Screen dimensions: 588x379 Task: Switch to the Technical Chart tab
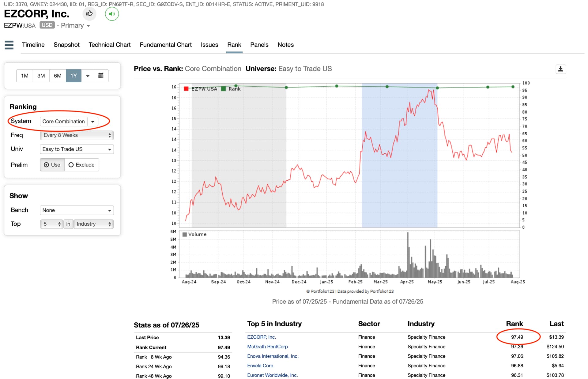109,45
